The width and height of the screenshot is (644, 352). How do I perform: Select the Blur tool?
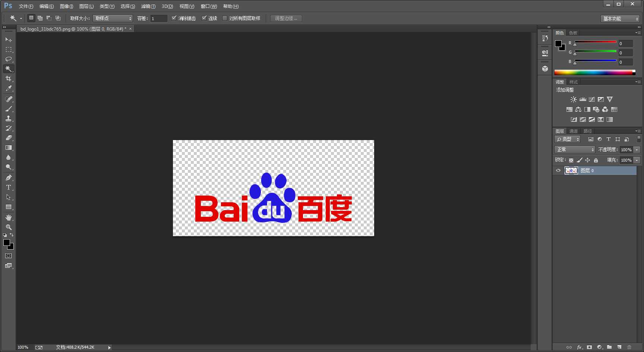point(9,157)
